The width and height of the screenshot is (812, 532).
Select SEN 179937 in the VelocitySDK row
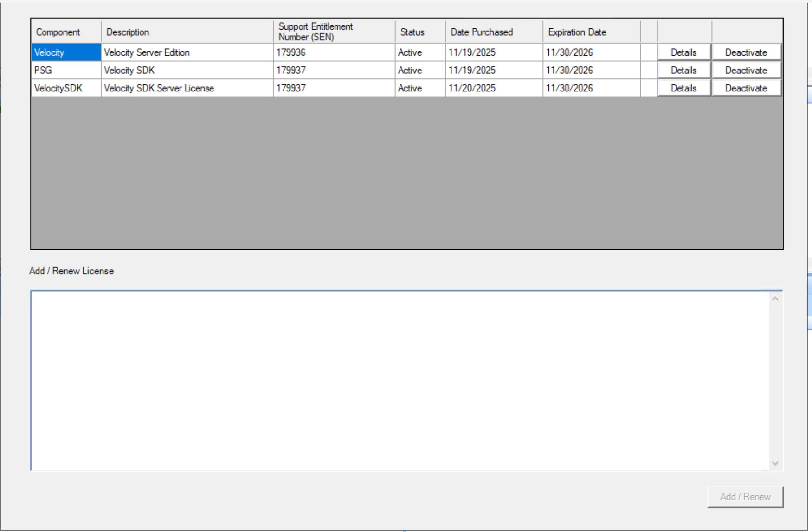[x=334, y=88]
